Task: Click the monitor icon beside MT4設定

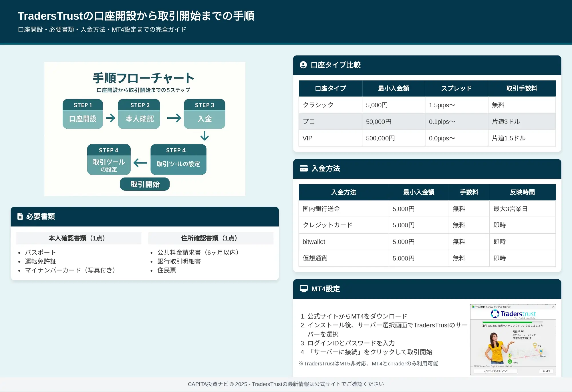Action: [303, 288]
